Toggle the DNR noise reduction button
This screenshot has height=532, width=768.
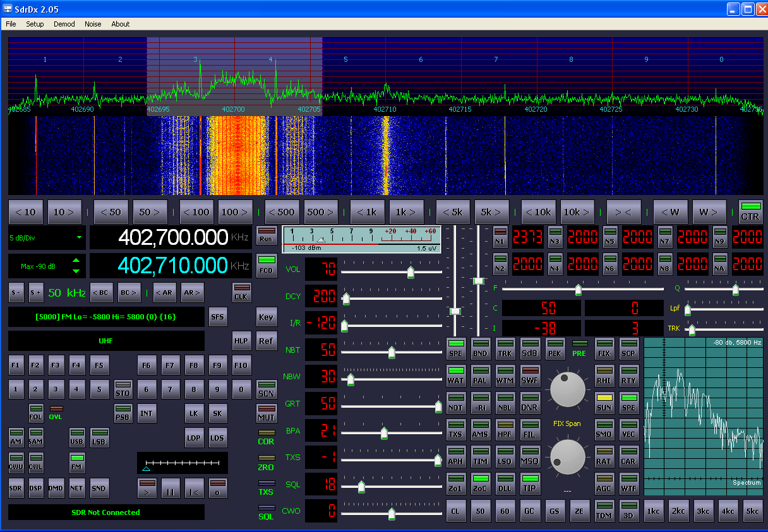coord(530,403)
